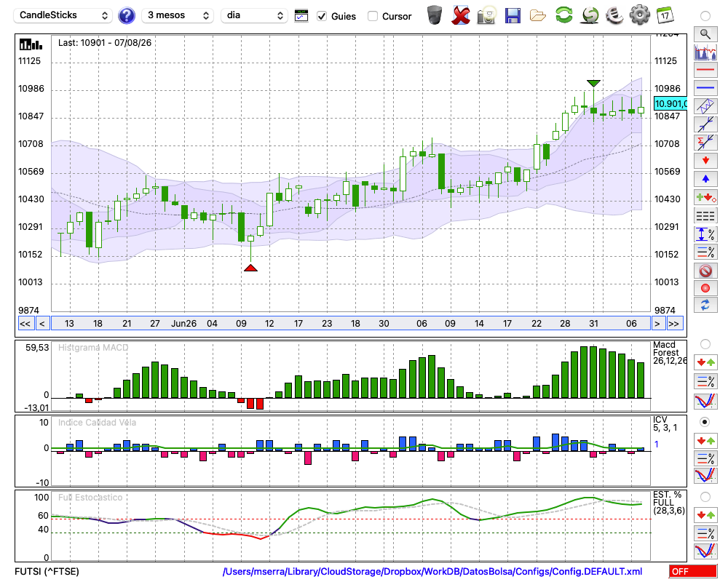Viewport: 728px width, 582px height.
Task: Select the red horizontal line tool
Action: [x=705, y=70]
